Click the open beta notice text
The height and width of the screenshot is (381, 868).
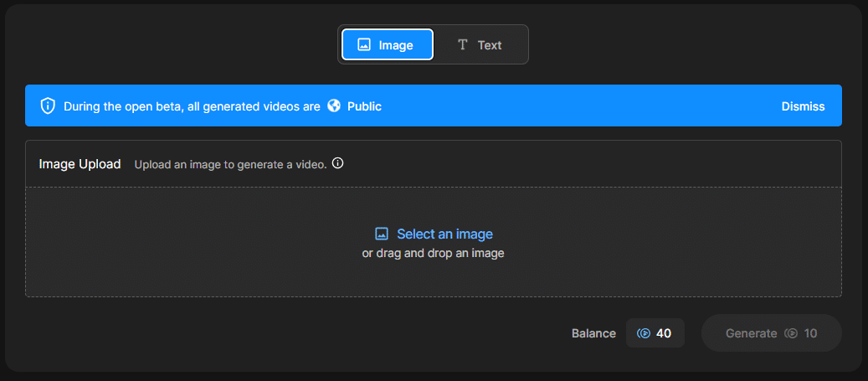click(193, 106)
